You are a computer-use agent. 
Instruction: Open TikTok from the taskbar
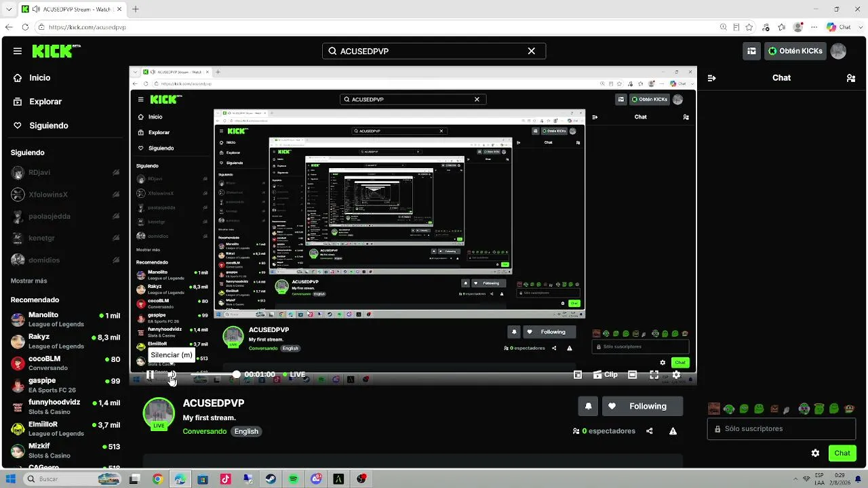225,479
